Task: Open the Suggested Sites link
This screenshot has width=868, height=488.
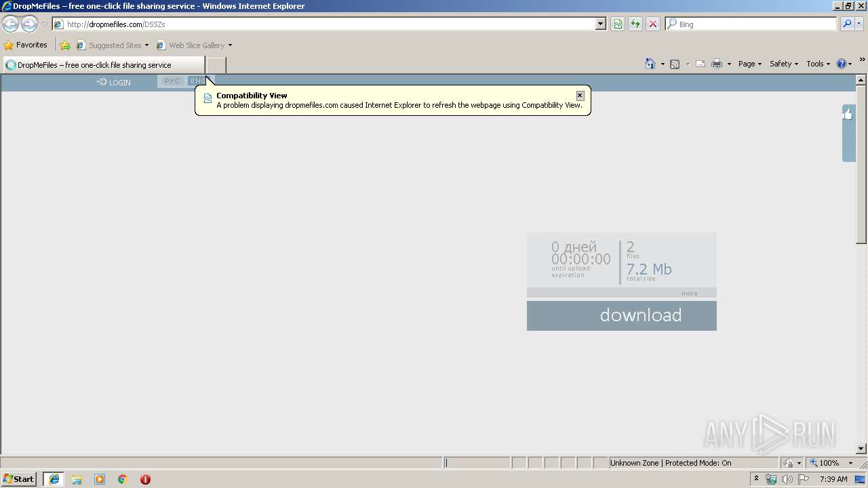Action: coord(112,45)
